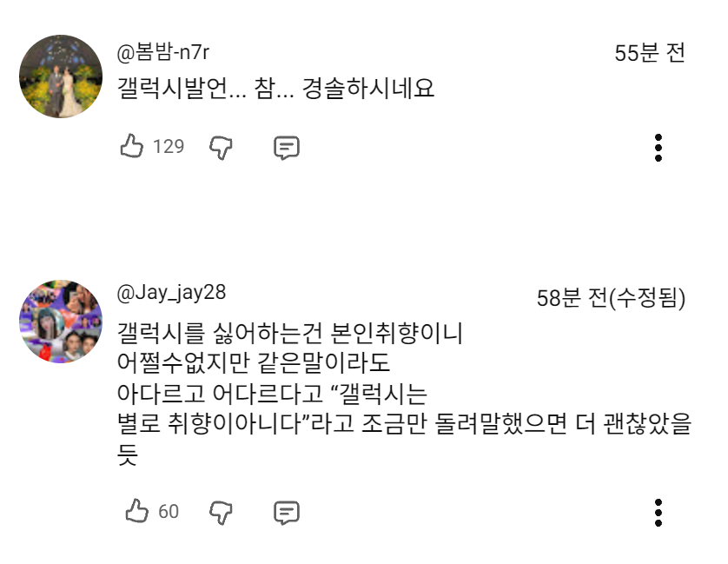Dislike the 갤럭시발언 comment
Screen dimensions: 728x564
[222, 148]
